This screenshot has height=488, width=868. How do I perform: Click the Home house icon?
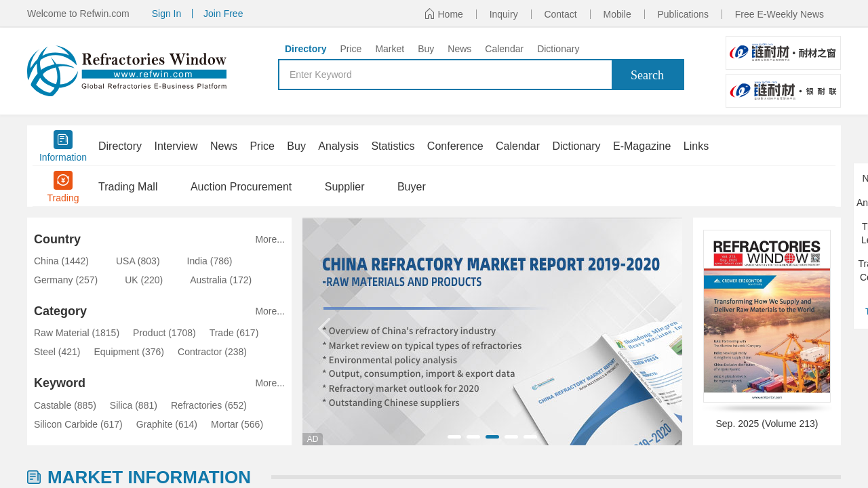[x=429, y=14]
